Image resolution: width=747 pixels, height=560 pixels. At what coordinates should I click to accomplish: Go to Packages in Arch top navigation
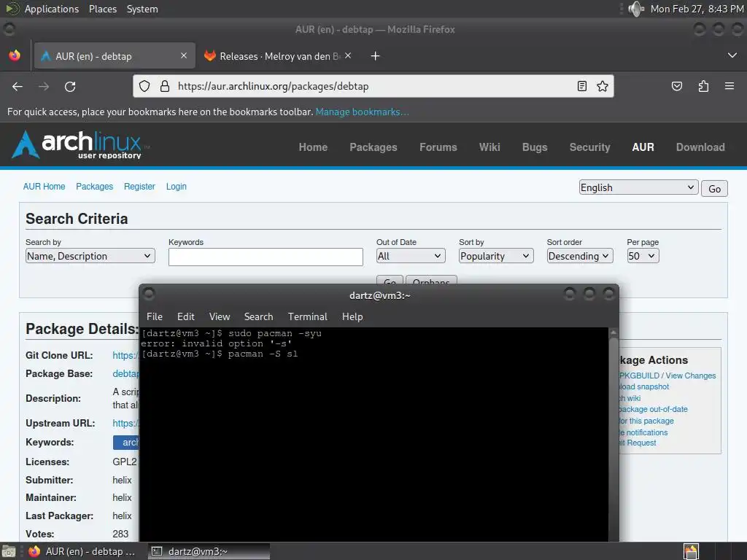click(373, 147)
